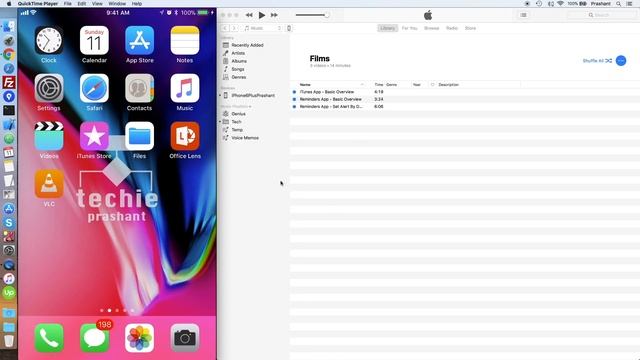Launch the VLC app on iPhone
Viewport: 640px width, 360px height.
(x=49, y=184)
